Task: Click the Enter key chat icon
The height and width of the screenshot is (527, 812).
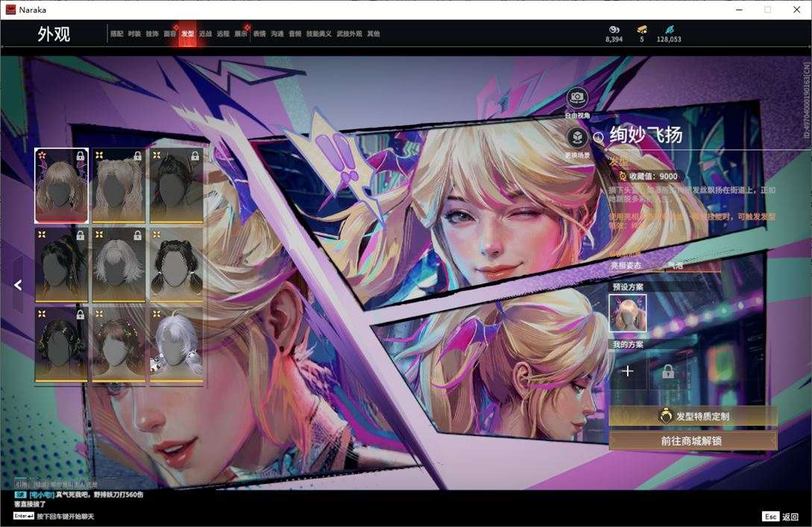Action: pos(24,516)
